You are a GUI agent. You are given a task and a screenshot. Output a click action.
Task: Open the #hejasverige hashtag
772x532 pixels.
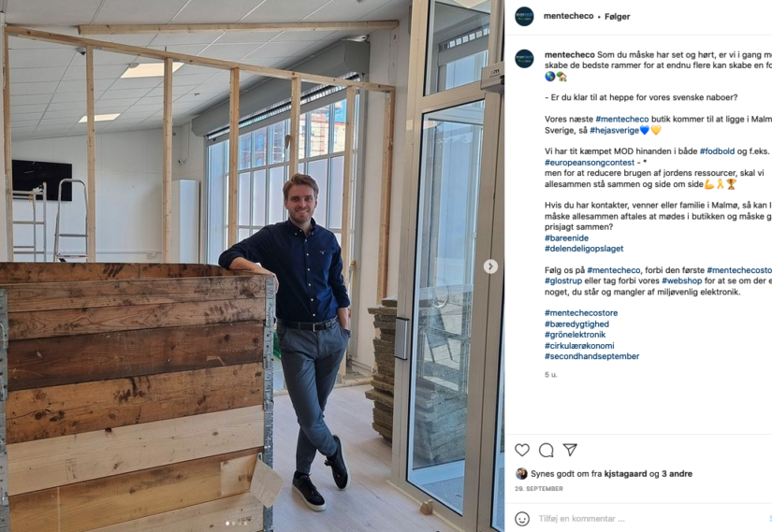tap(614, 130)
